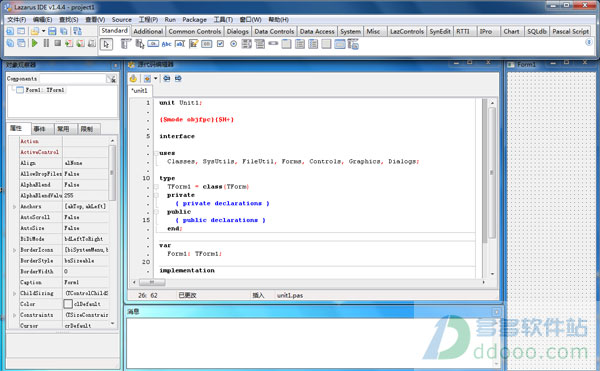
Task: Select TLabel Abc component in palette
Action: click(166, 44)
